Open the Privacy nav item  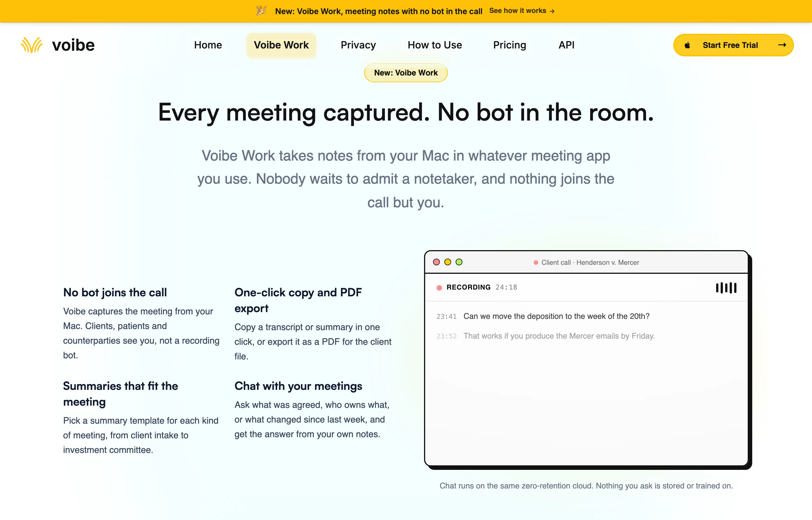358,45
